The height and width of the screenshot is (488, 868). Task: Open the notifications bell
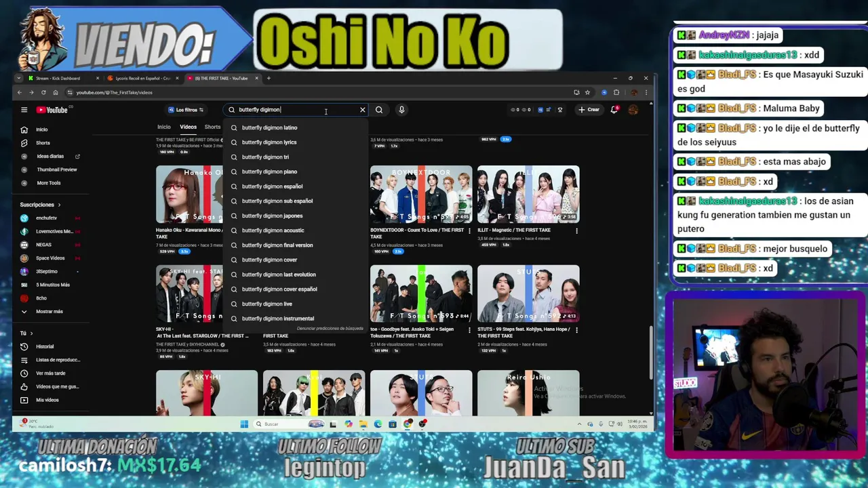[x=614, y=110]
